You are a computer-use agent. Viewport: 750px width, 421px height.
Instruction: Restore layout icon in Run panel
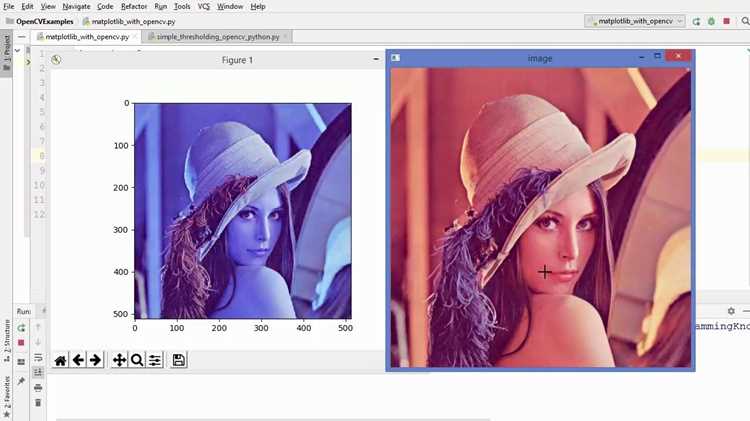21,362
